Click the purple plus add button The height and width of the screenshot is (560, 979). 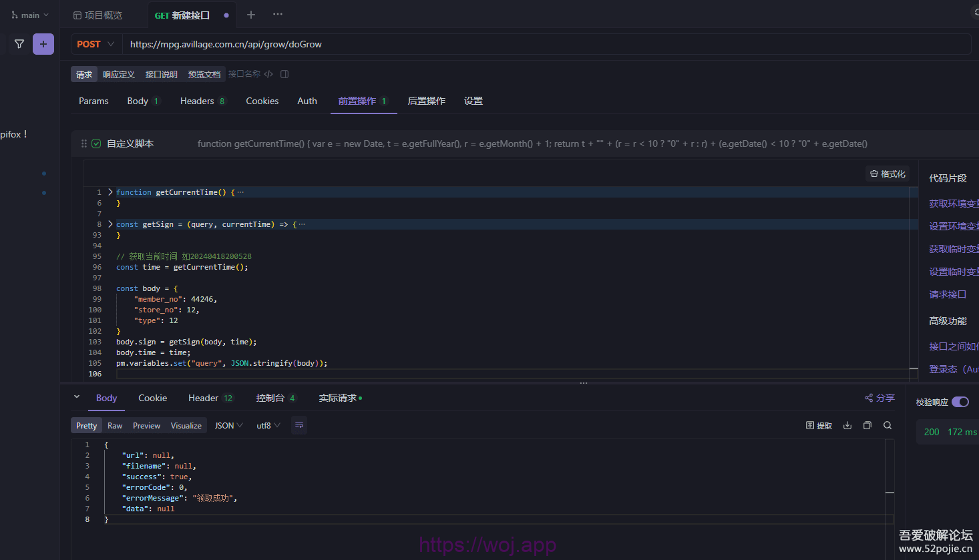click(43, 44)
